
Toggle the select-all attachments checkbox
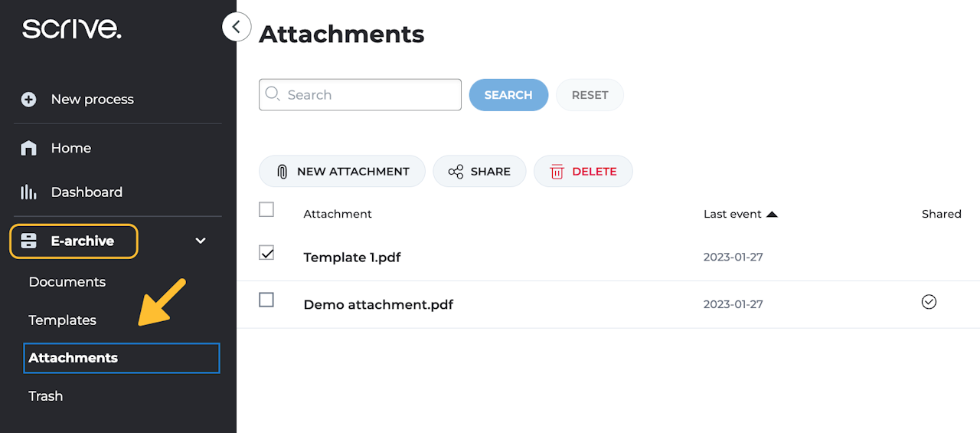pyautogui.click(x=266, y=210)
